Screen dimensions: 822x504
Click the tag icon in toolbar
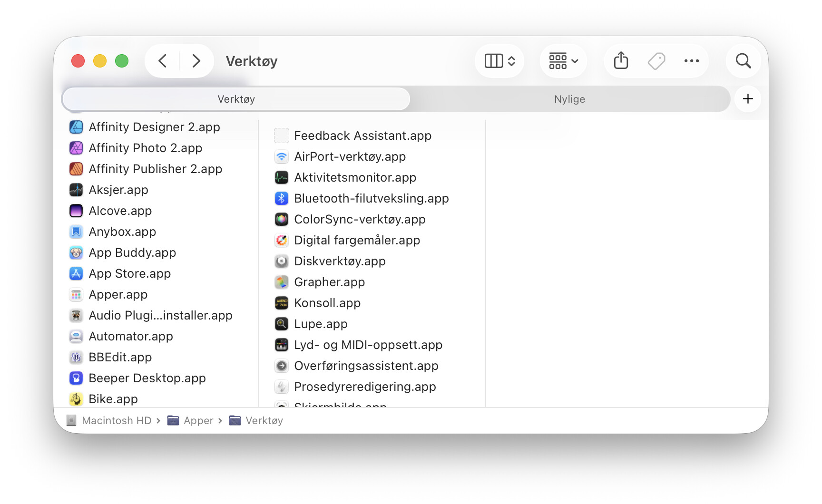(x=656, y=61)
